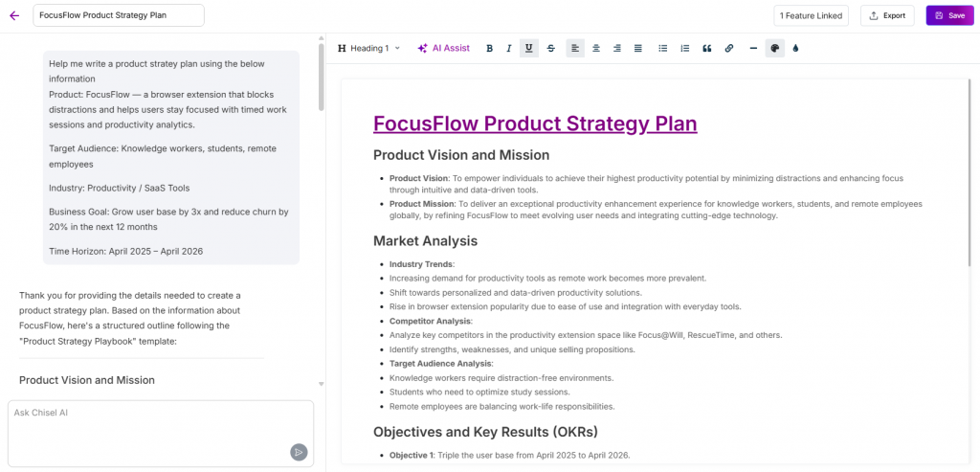Click the user prompt message bubble
The width and height of the screenshot is (980, 472).
(x=170, y=158)
